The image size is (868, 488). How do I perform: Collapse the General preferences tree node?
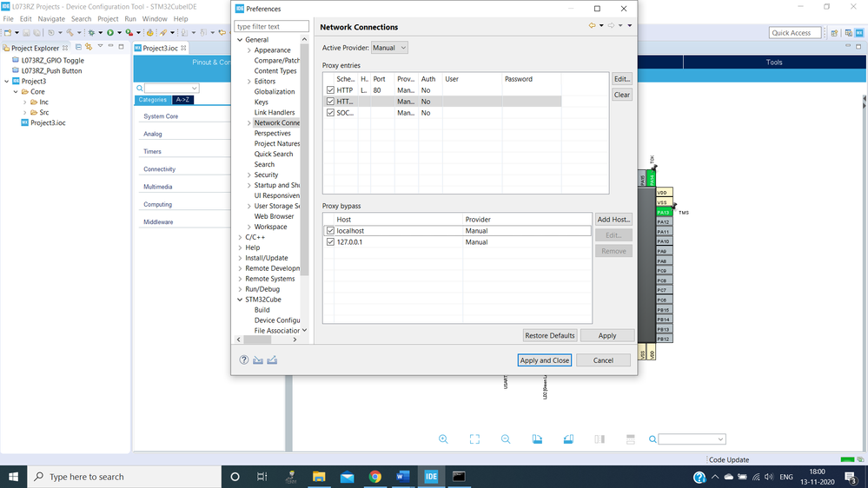pyautogui.click(x=240, y=40)
